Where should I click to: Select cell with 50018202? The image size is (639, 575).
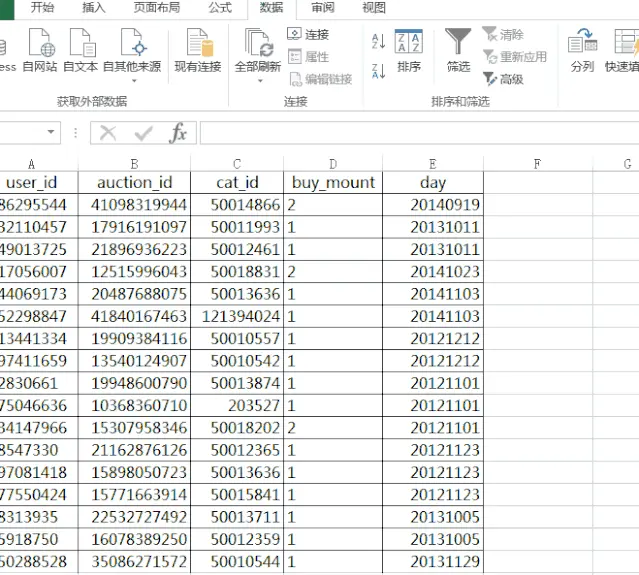pyautogui.click(x=237, y=428)
